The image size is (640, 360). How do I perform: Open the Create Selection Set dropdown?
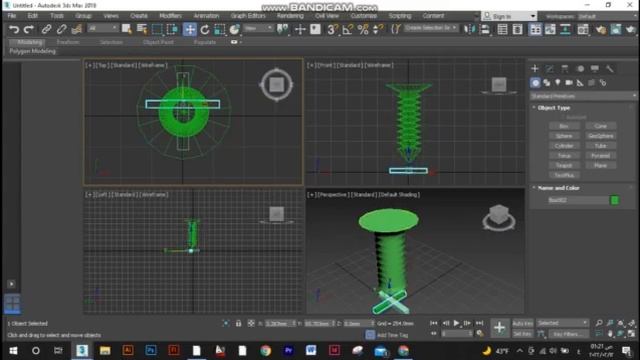(x=430, y=28)
